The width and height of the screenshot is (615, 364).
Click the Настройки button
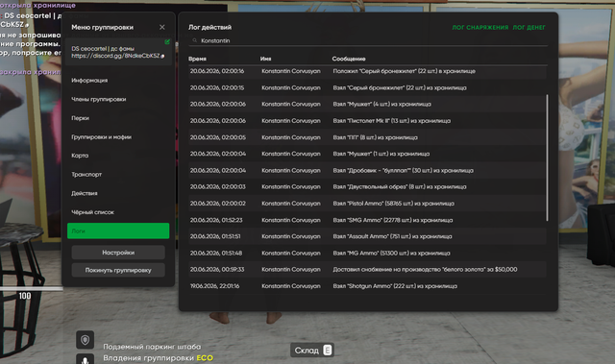(118, 253)
